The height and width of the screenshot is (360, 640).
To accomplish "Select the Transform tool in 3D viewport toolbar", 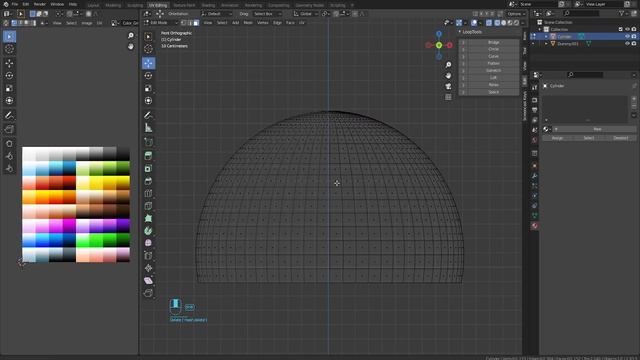I will 148,100.
